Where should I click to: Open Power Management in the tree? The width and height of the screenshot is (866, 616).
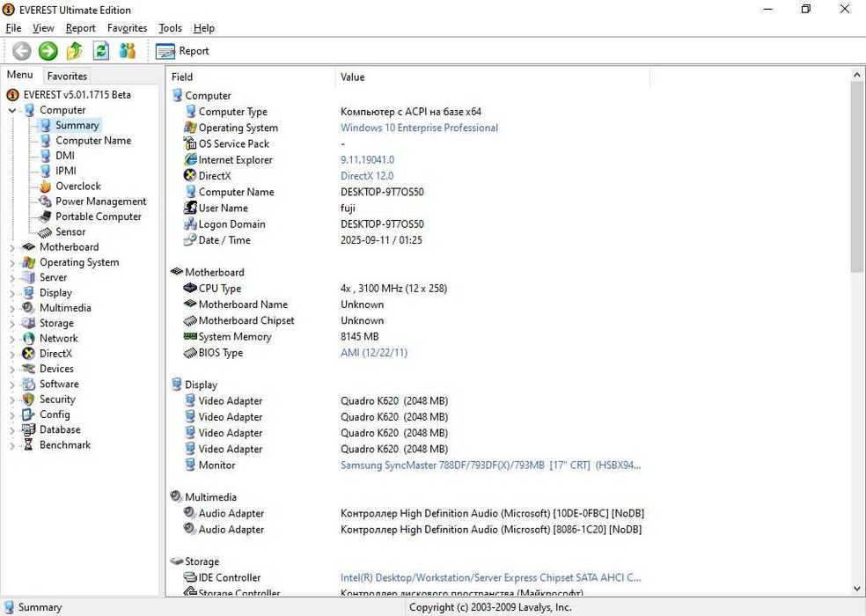pos(100,202)
